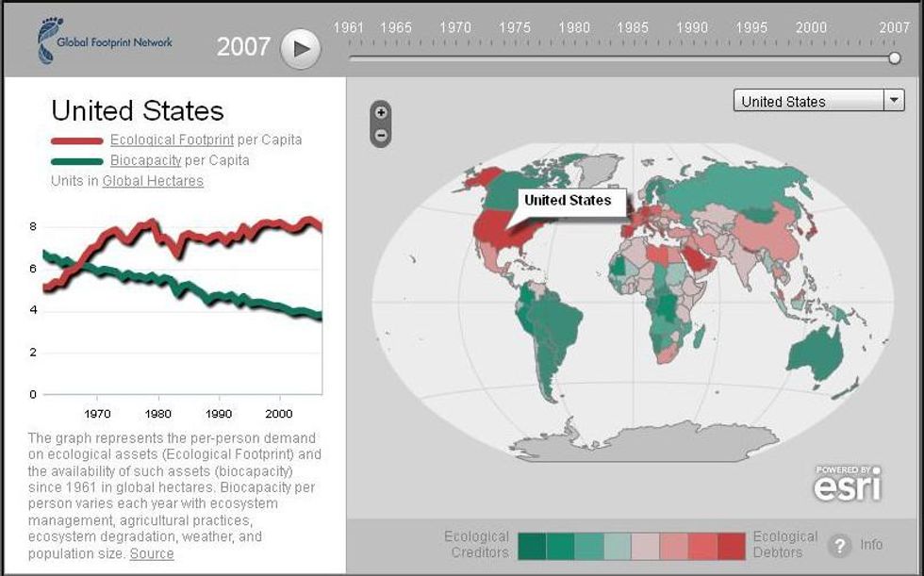Click the esri logo on map

click(x=848, y=483)
